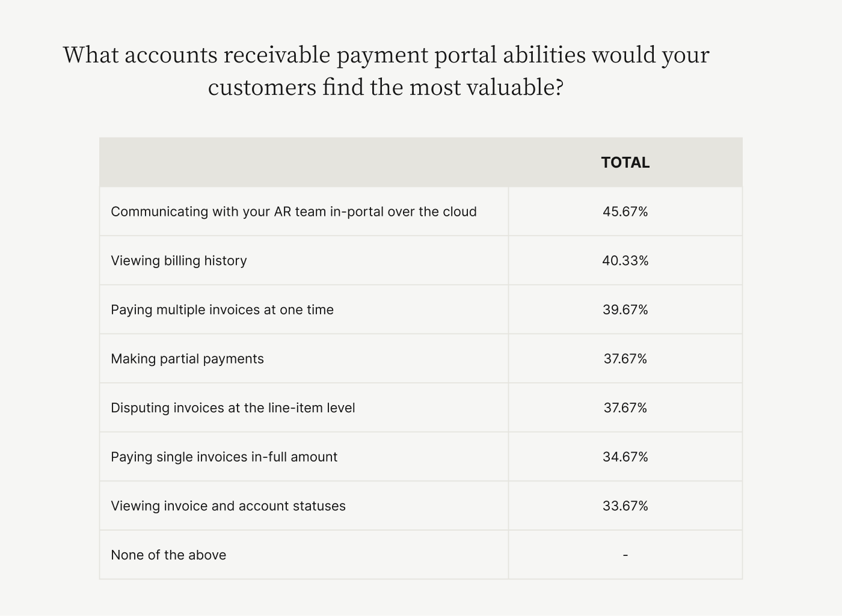Click the 37.67% value beside Making partial payments

625,359
